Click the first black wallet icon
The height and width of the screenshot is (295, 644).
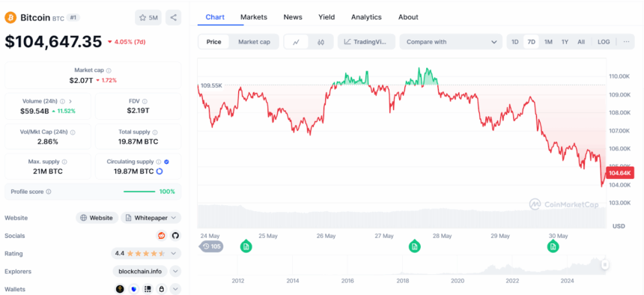tap(120, 289)
